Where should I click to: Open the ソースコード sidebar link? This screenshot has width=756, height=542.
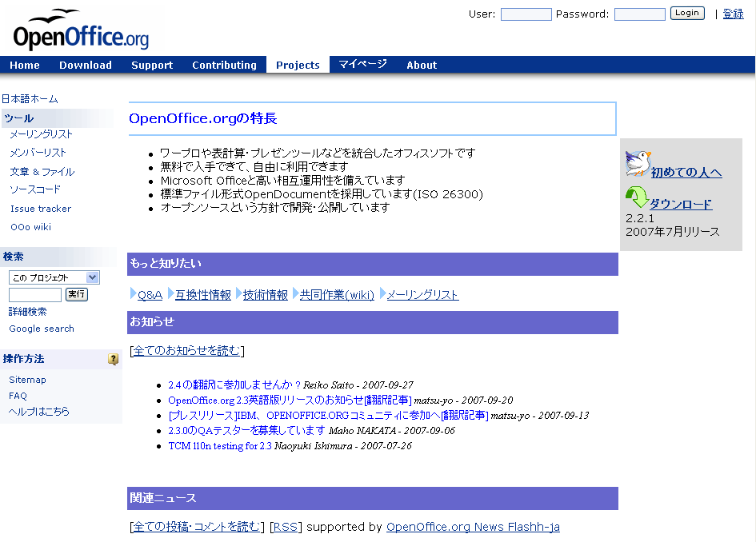click(35, 189)
